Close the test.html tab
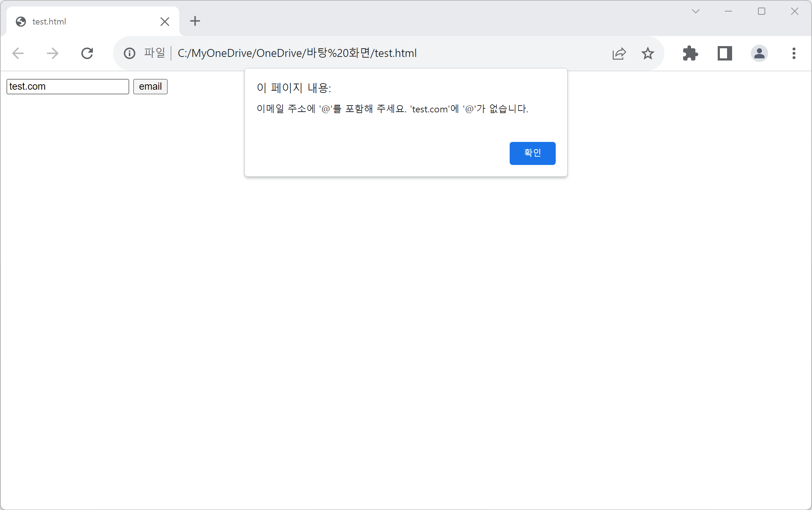The image size is (812, 510). pos(165,22)
